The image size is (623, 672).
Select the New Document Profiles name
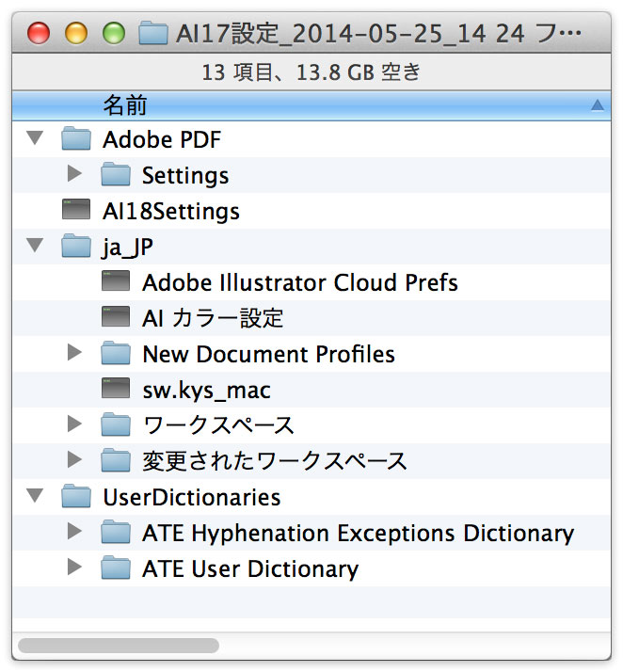[268, 355]
